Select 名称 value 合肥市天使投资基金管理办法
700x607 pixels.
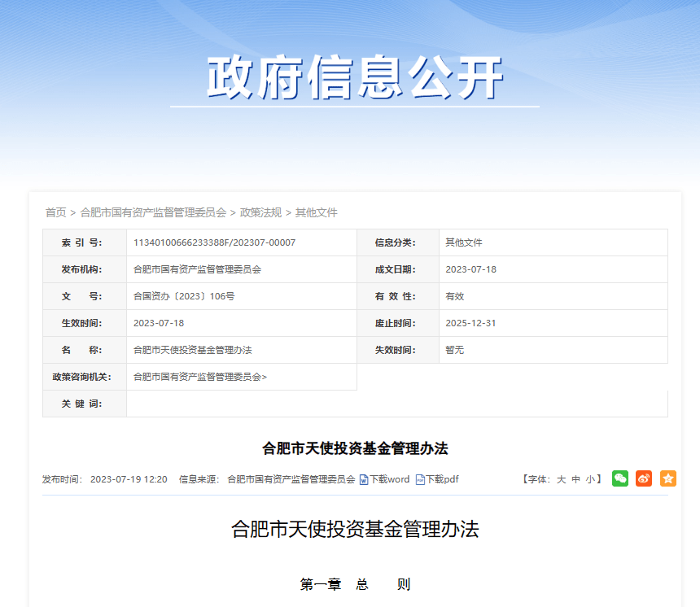coord(192,350)
